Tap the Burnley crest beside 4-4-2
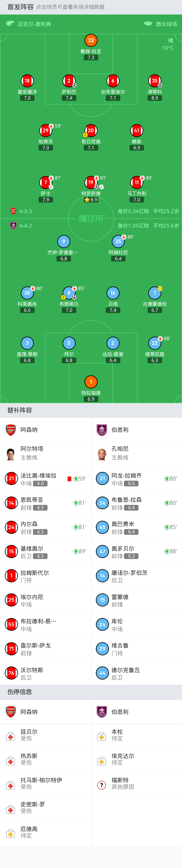Image resolution: width=182 pixels, height=868 pixels. point(13,226)
